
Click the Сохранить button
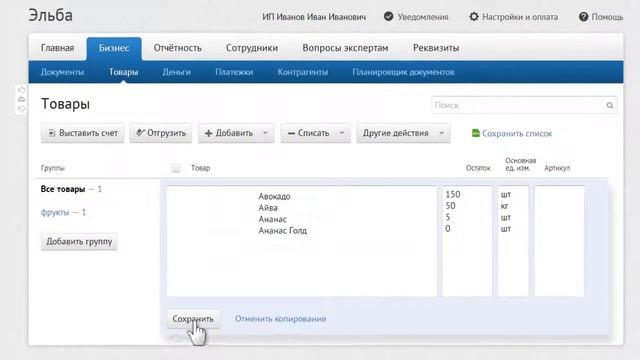pos(193,319)
